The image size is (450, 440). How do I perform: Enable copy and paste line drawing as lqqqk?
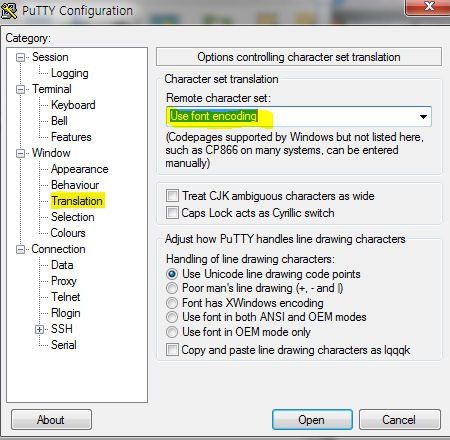172,350
